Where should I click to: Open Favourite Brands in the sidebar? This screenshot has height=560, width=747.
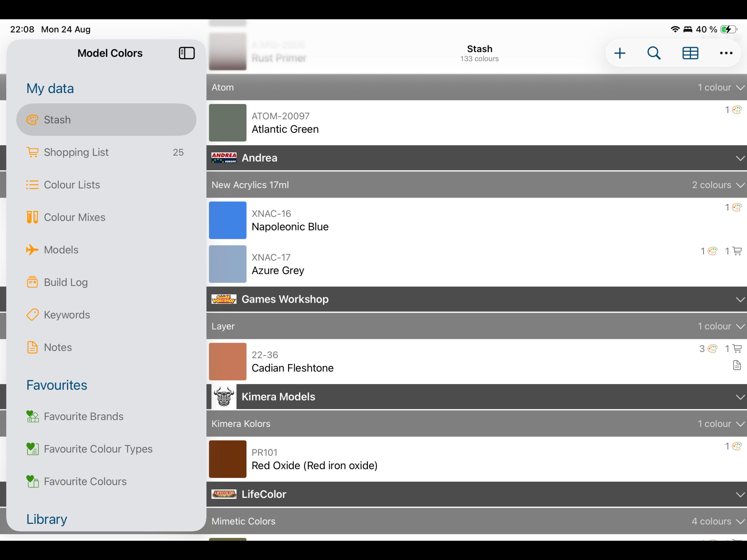pyautogui.click(x=106, y=416)
